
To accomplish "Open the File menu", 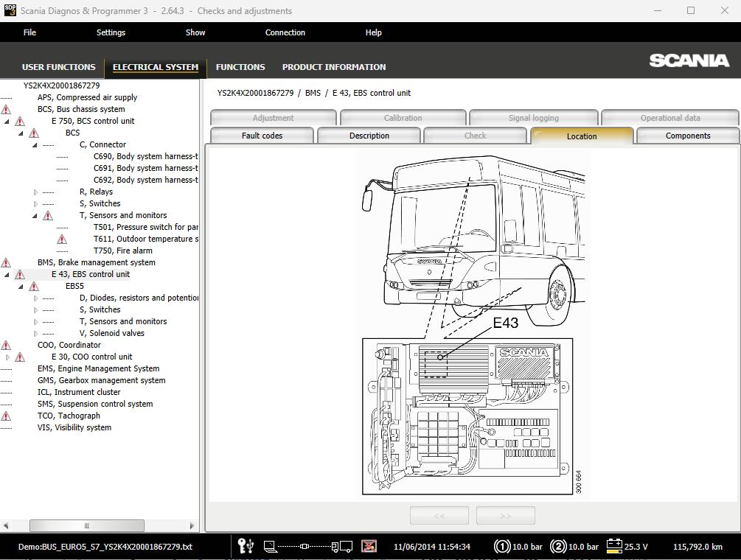I will click(x=29, y=32).
